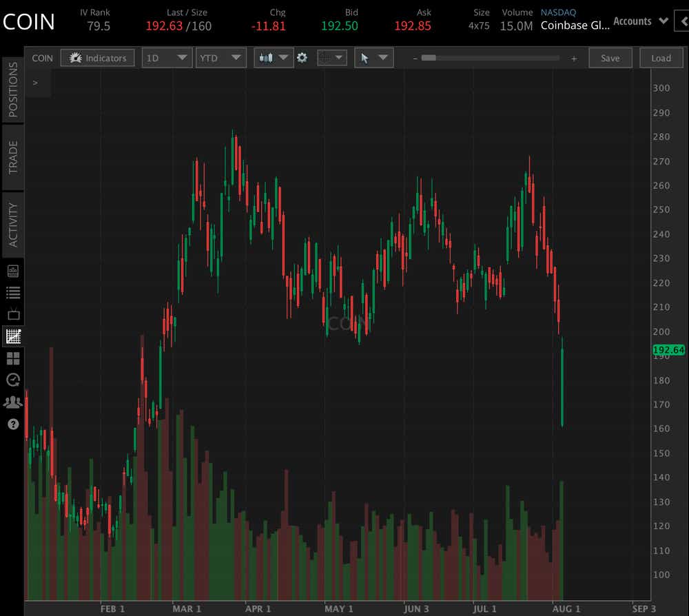Switch to the TRADE tab
Viewport: 689px width, 616px height.
12,157
